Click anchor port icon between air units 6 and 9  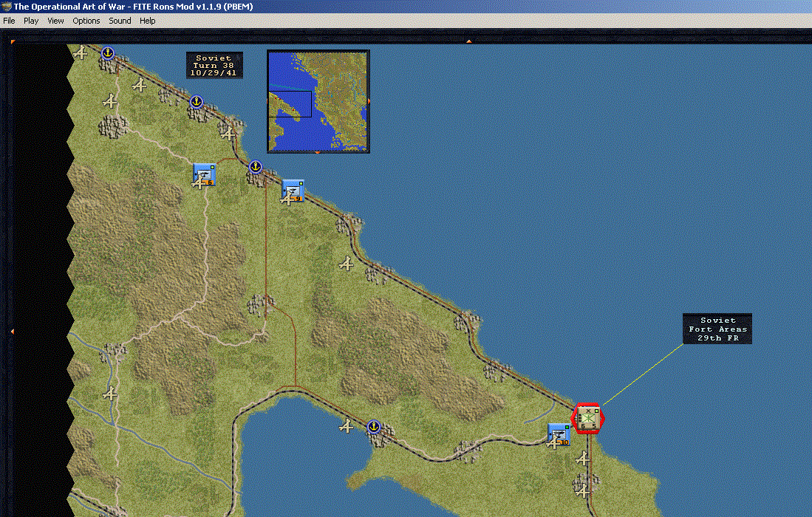[x=256, y=167]
